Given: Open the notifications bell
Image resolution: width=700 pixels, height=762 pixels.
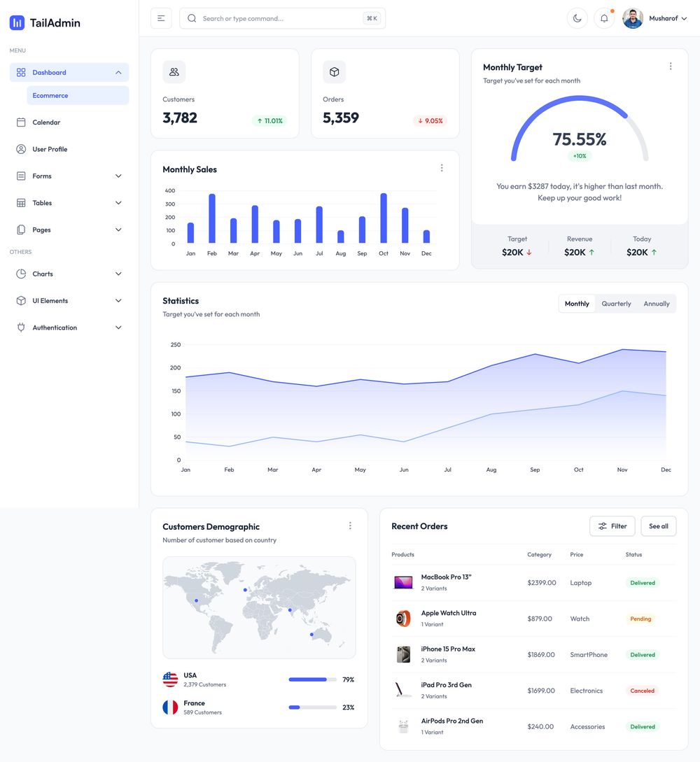Looking at the screenshot, I should tap(604, 18).
